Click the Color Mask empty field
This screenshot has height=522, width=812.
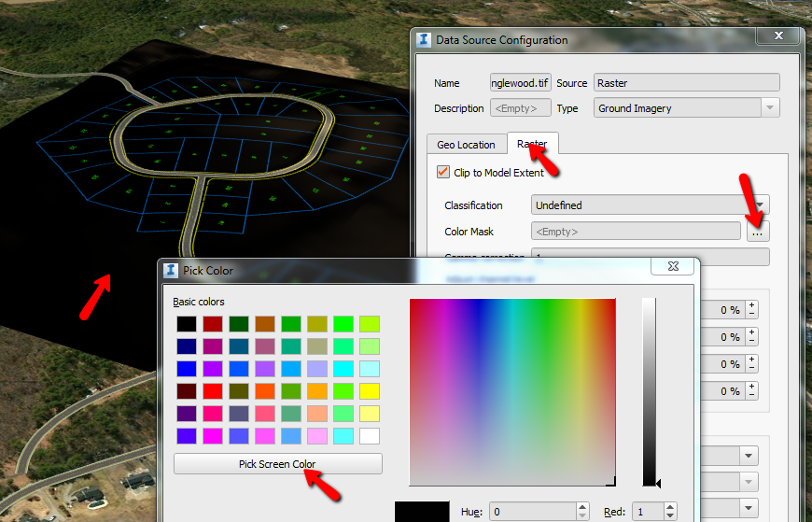(636, 232)
